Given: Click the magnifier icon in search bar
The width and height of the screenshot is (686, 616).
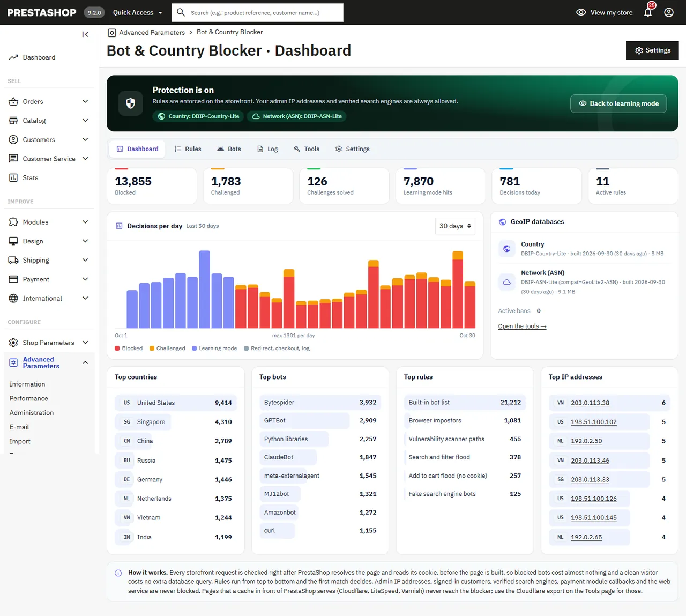Looking at the screenshot, I should tap(181, 12).
